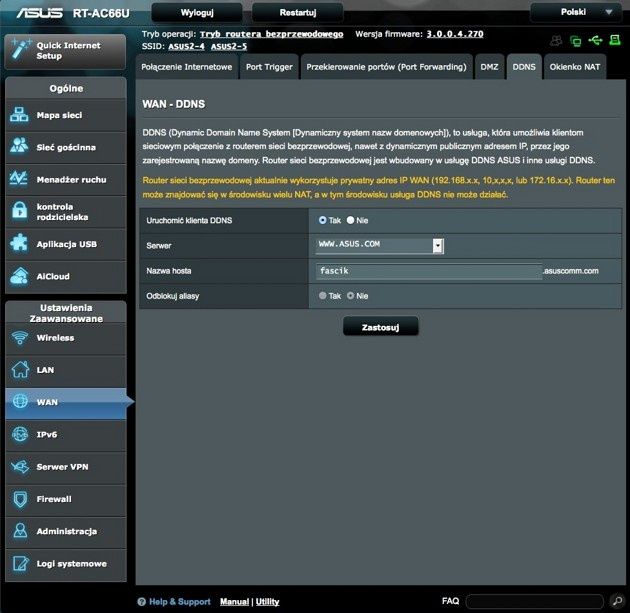Click the Wyloguj button

pos(197,13)
